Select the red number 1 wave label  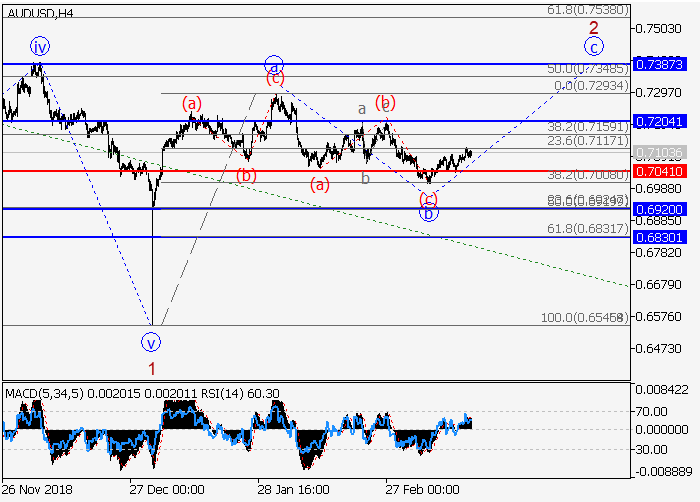(x=152, y=368)
